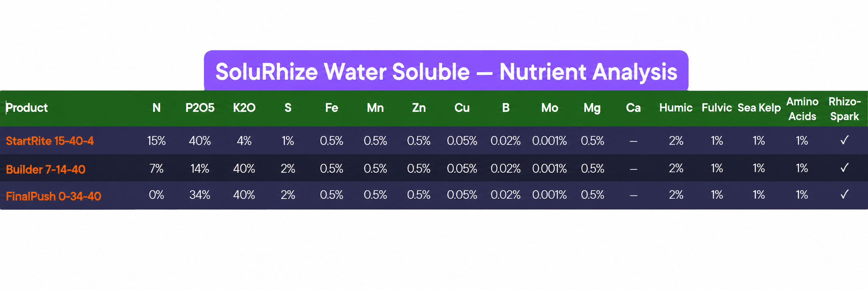Click the Product column header

pos(27,108)
